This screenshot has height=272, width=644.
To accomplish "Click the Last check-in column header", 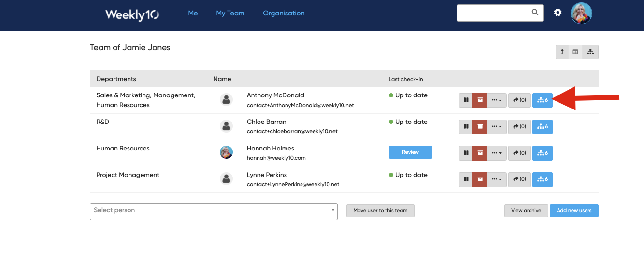I will 406,79.
